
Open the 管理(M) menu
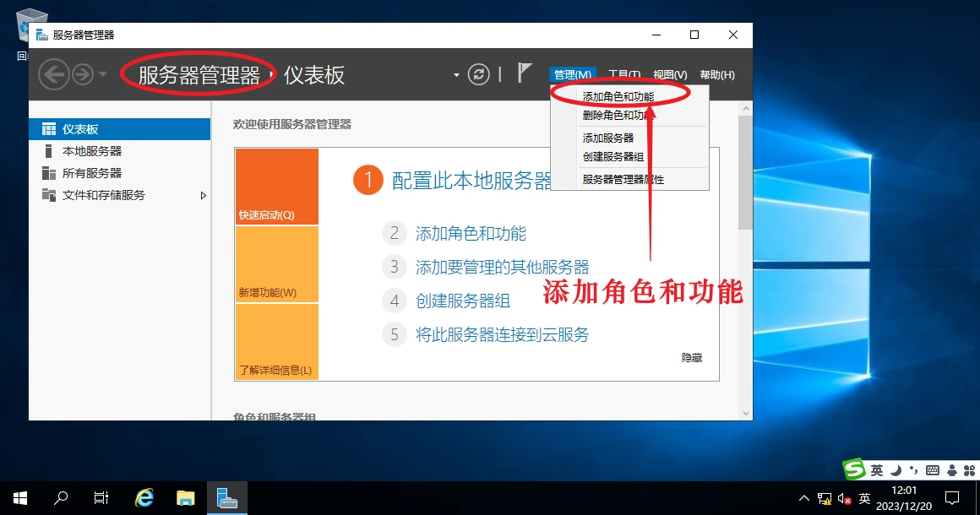573,75
